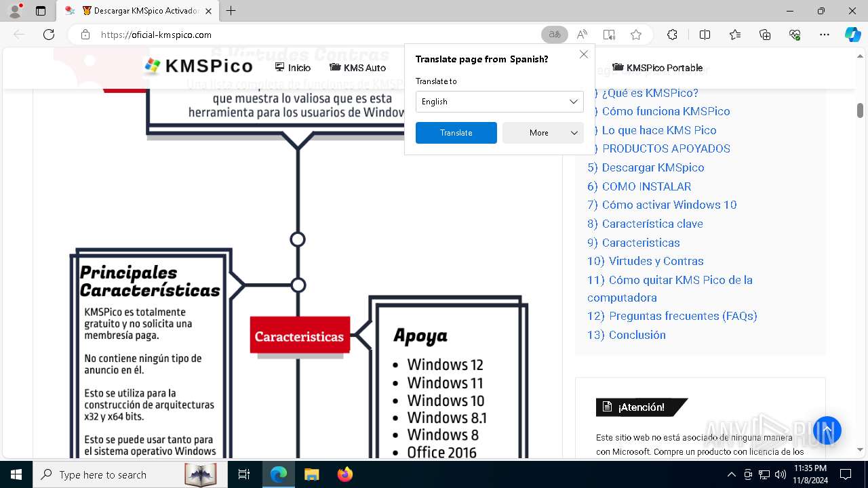Open the notification center icon
This screenshot has width=868, height=488.
click(x=846, y=474)
